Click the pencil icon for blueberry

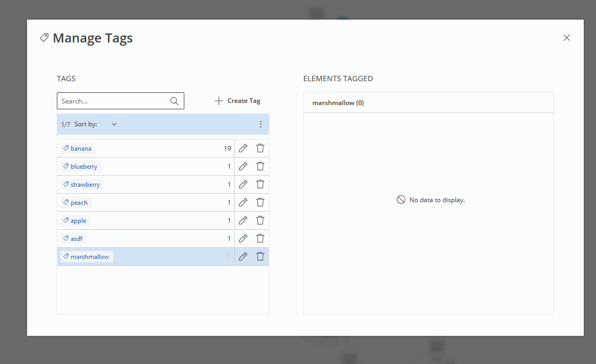243,167
